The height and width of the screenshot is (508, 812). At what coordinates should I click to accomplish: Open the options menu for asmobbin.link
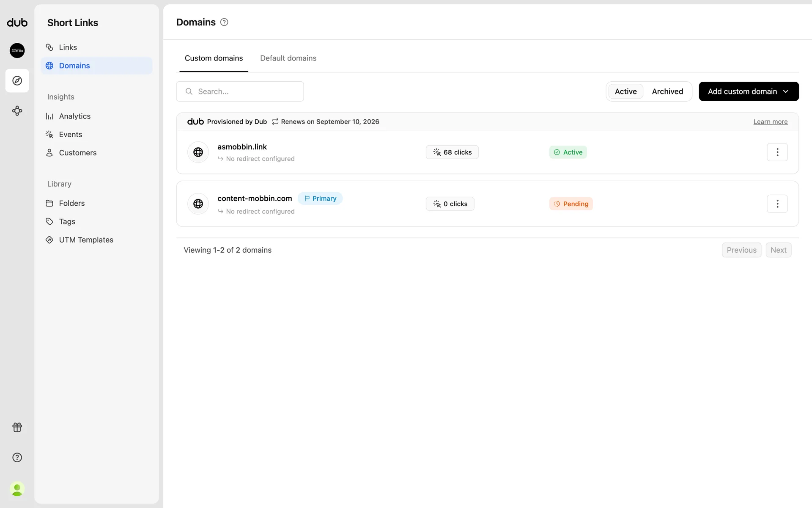coord(777,152)
